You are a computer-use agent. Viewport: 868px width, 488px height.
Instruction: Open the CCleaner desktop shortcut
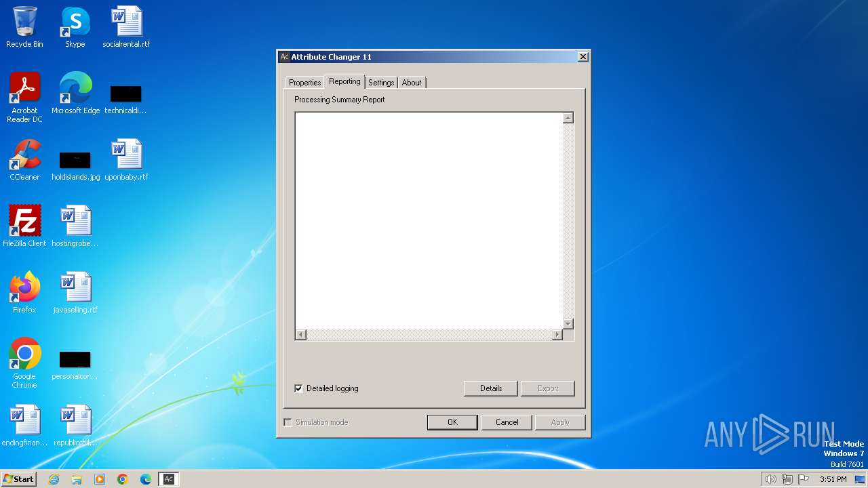pos(24,160)
